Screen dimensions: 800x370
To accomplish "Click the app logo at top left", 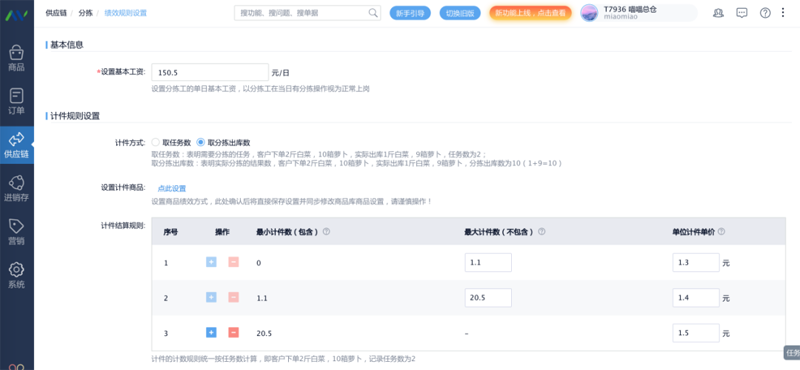I will tap(16, 14).
